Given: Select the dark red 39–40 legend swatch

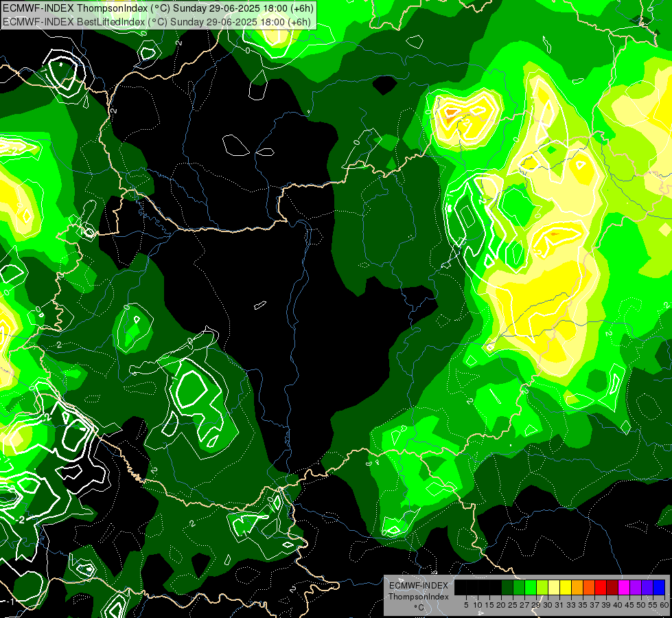Looking at the screenshot, I should (612, 587).
